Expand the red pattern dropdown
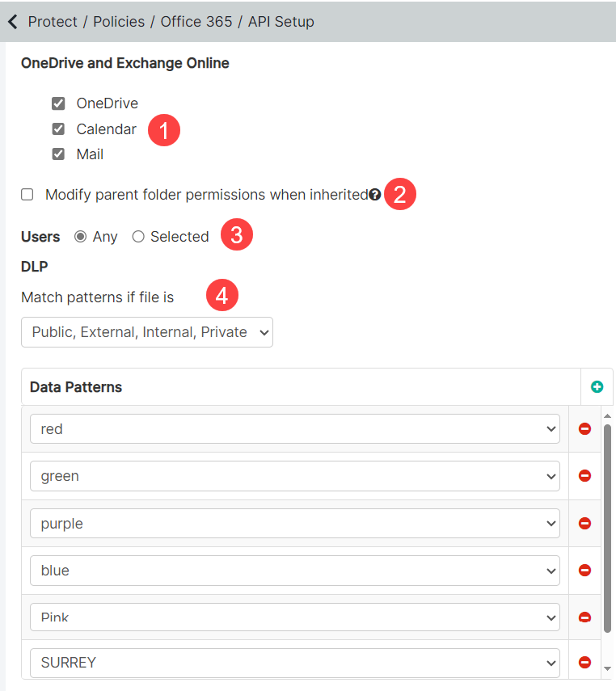The image size is (616, 691). coord(295,429)
